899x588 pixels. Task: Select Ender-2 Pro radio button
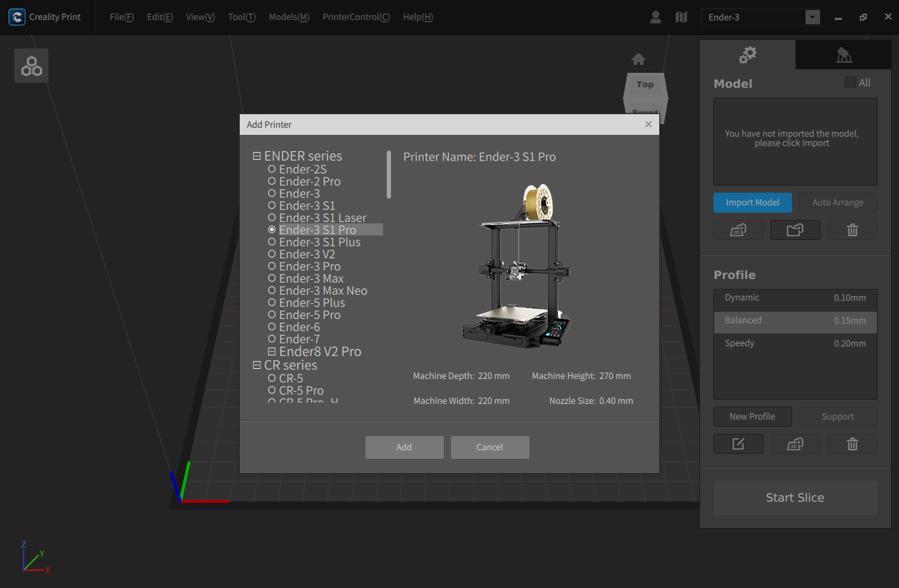coord(272,181)
